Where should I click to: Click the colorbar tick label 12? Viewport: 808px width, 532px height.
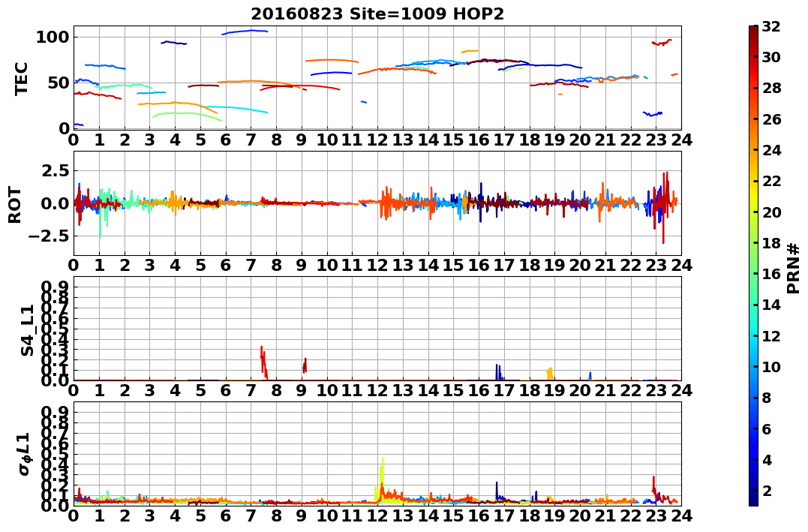coord(771,335)
